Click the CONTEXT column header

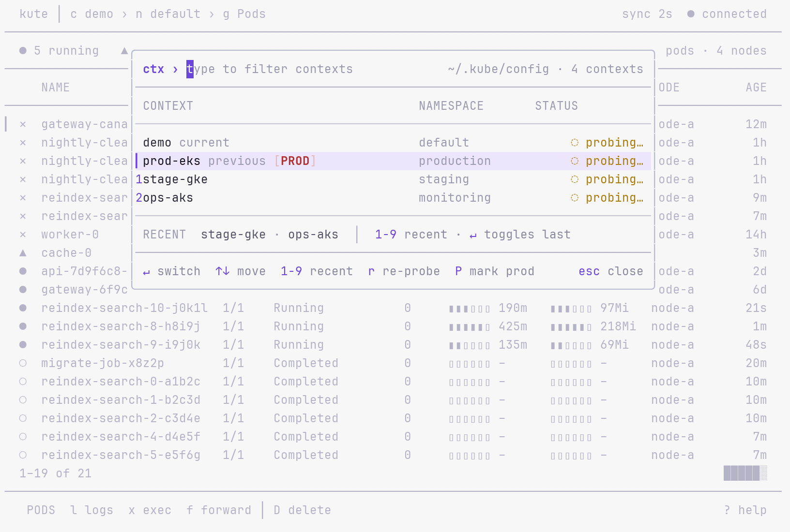(168, 106)
